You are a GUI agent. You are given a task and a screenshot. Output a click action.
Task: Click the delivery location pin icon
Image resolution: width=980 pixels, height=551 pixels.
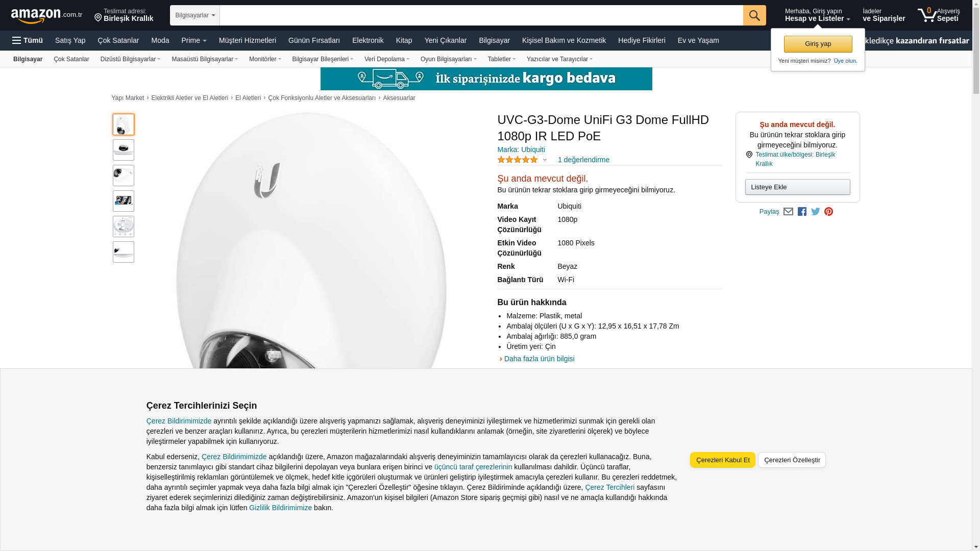[x=98, y=18]
